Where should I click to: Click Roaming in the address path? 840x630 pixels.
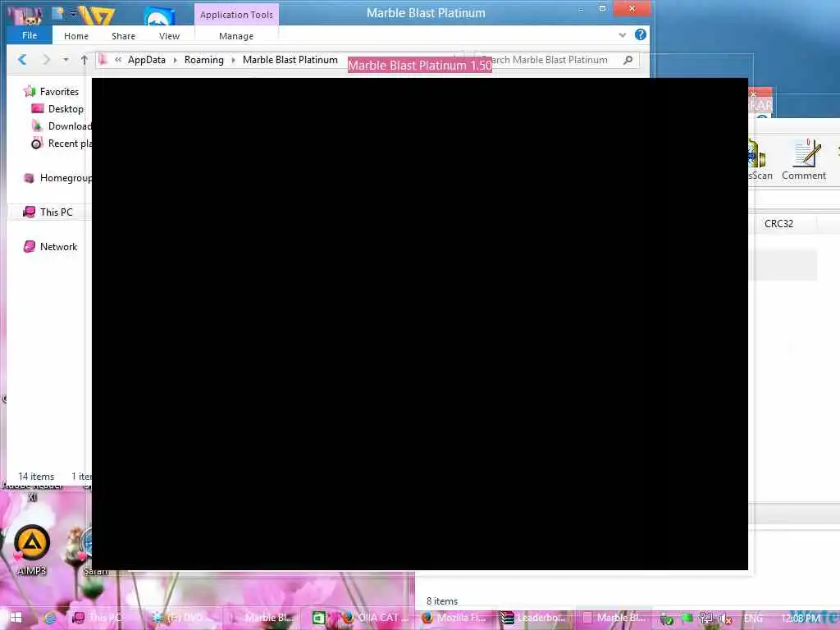tap(204, 60)
